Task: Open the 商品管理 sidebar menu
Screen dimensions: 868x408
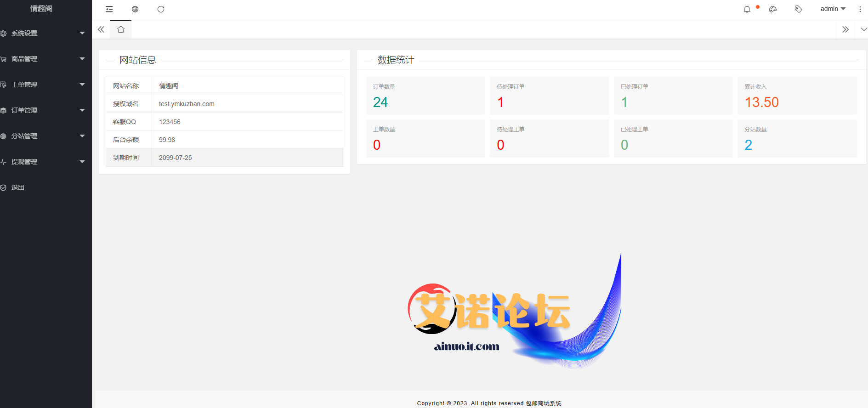Action: point(46,59)
